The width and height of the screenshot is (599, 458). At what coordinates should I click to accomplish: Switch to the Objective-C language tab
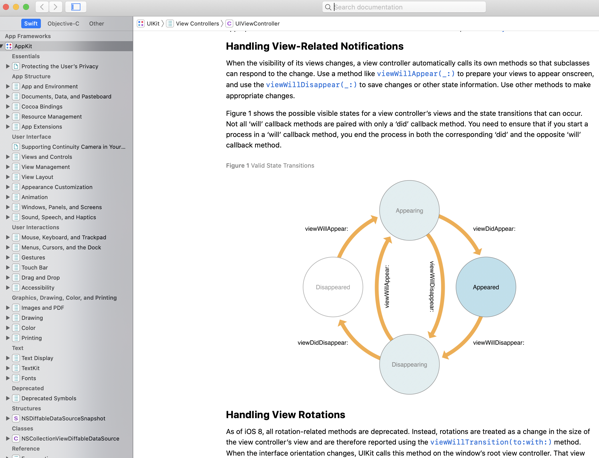63,23
